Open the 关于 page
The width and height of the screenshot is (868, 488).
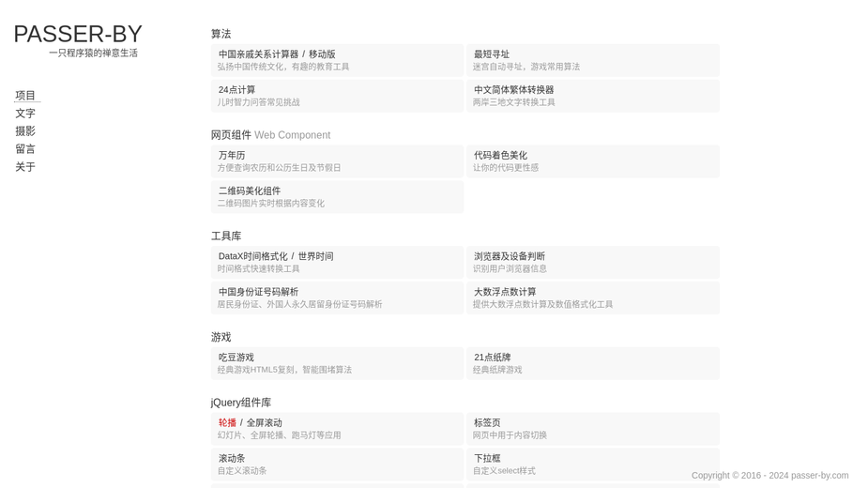click(x=25, y=167)
